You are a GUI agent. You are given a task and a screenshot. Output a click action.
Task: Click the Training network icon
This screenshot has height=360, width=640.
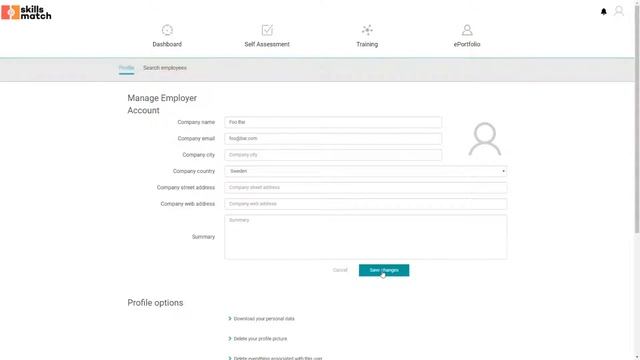[367, 30]
